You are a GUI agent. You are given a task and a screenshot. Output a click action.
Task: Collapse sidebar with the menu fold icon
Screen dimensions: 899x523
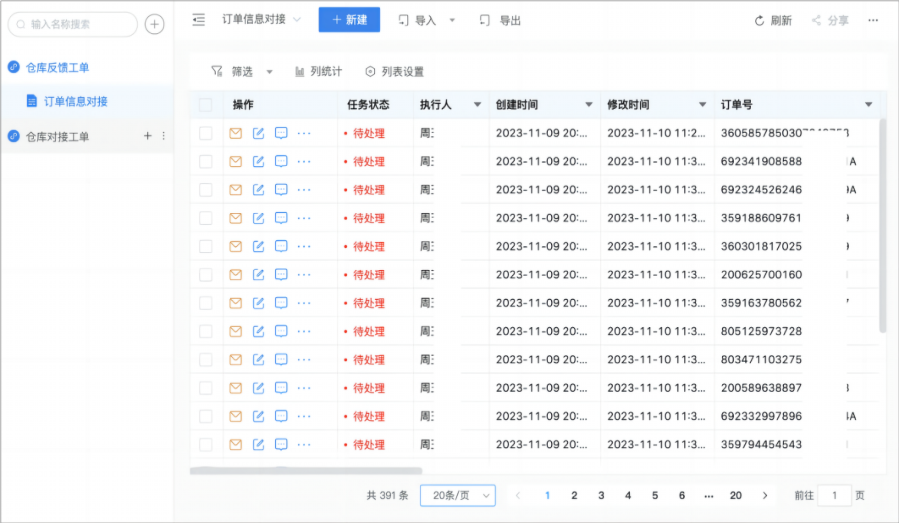point(198,20)
